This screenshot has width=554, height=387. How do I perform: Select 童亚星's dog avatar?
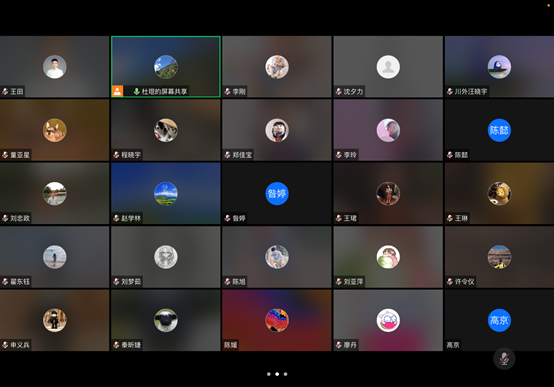(55, 130)
